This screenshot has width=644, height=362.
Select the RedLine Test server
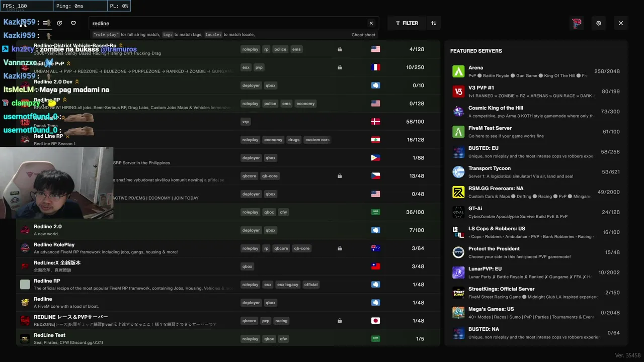coord(228,339)
